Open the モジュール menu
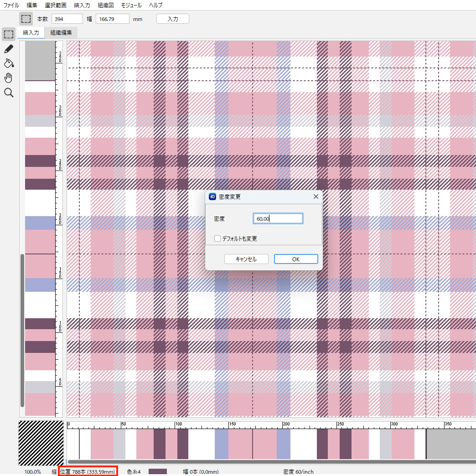The image size is (476, 476). [x=131, y=5]
